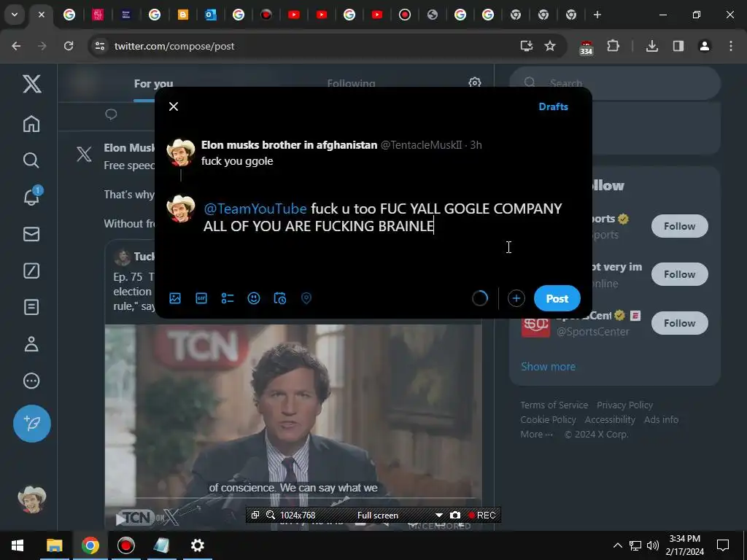Follow the second suggested account
The height and width of the screenshot is (560, 747).
pyautogui.click(x=679, y=274)
